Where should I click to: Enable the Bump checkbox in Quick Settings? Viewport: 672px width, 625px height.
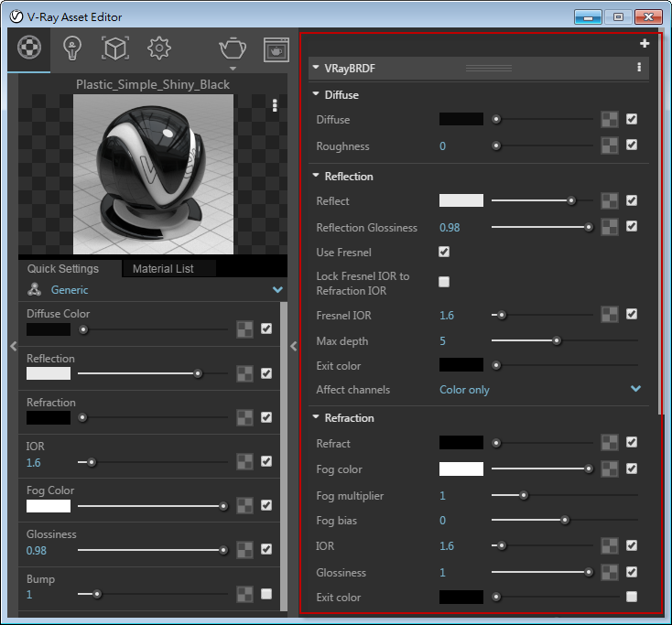point(266,594)
